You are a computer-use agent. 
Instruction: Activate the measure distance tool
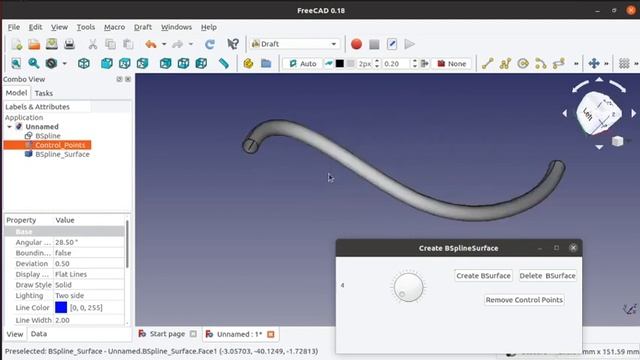[x=224, y=63]
